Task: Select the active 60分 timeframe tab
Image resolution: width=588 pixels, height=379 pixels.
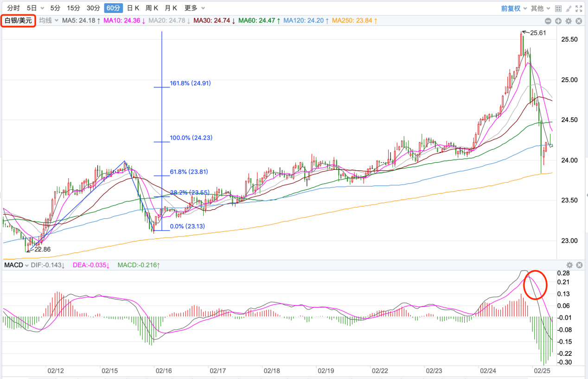Action: (113, 8)
